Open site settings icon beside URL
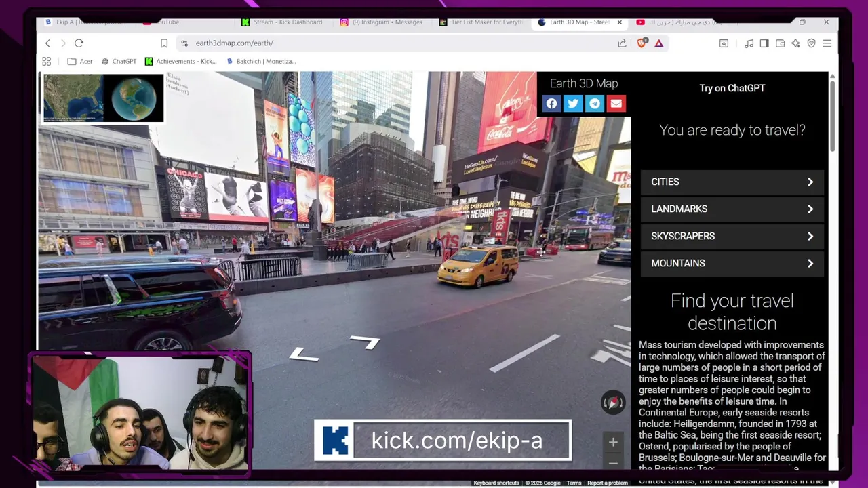 tap(184, 43)
